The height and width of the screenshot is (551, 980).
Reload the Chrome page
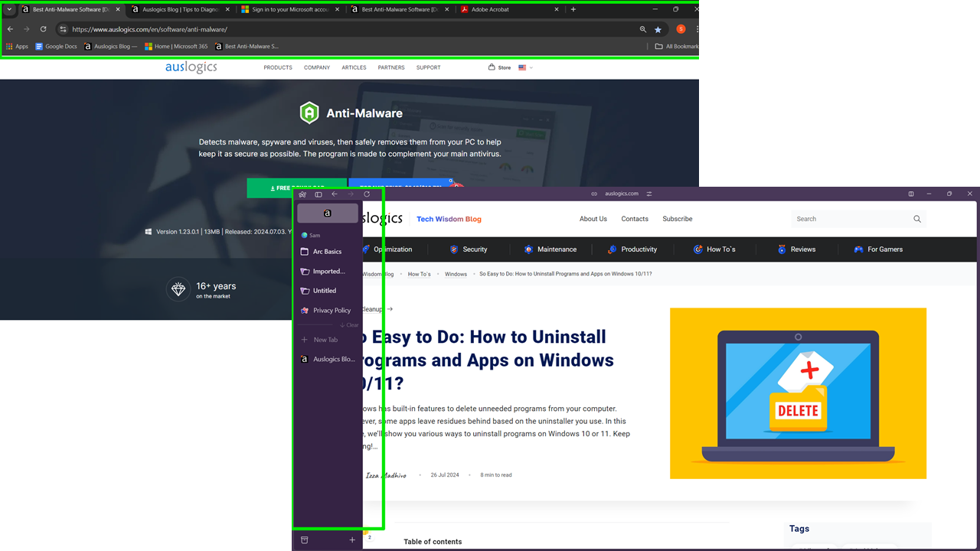pos(43,29)
